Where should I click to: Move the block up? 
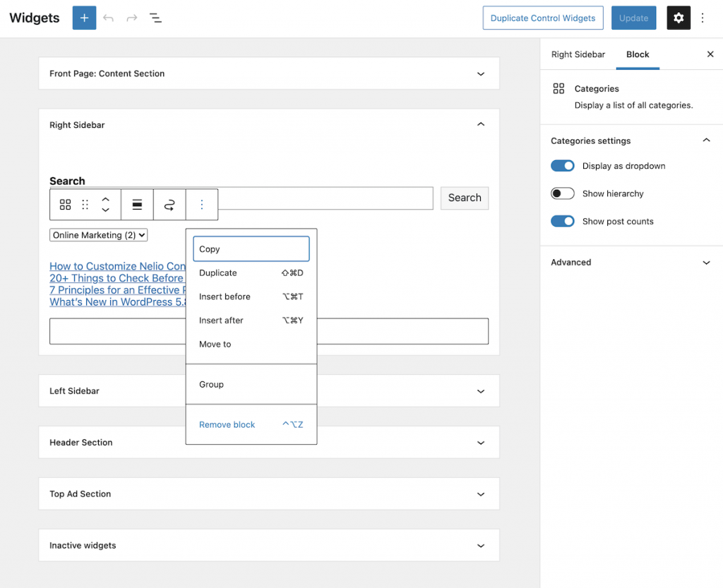coord(106,200)
